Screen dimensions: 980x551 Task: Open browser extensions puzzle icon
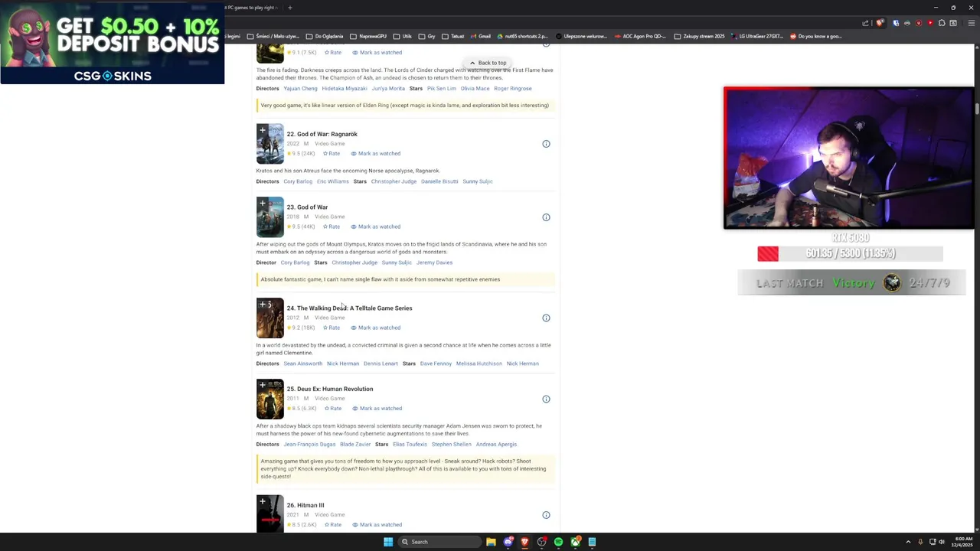point(942,23)
